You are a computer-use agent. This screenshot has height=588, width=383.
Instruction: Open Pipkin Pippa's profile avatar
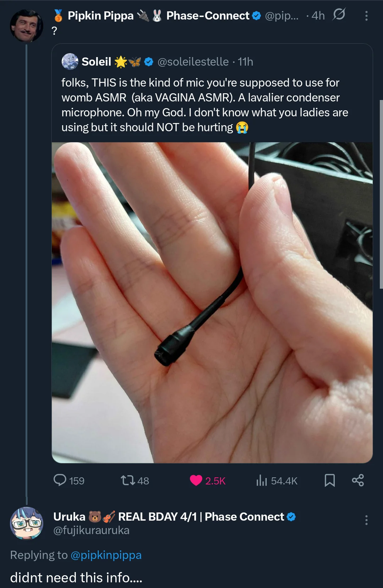pos(26,26)
